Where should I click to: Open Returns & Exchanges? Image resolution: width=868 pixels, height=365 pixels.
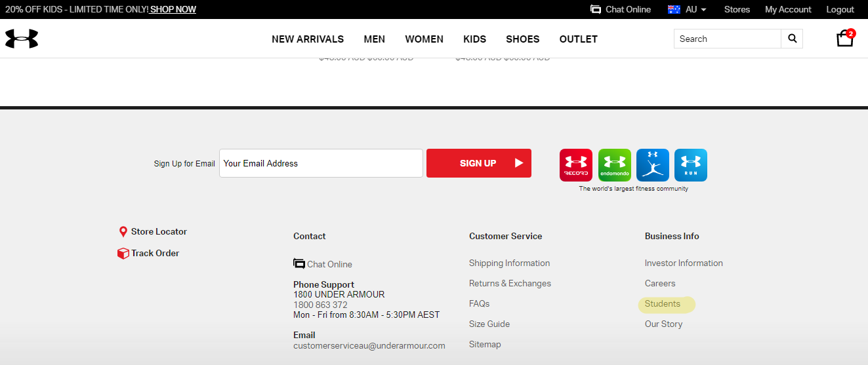click(510, 283)
